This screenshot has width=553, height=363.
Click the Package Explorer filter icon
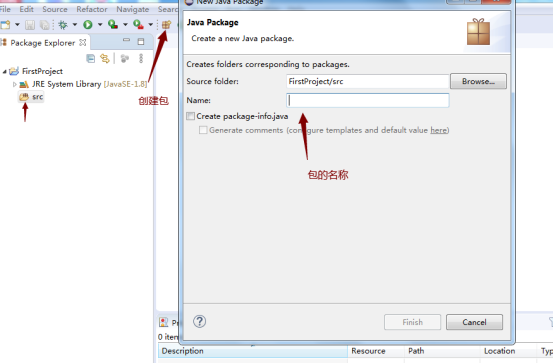[124, 59]
